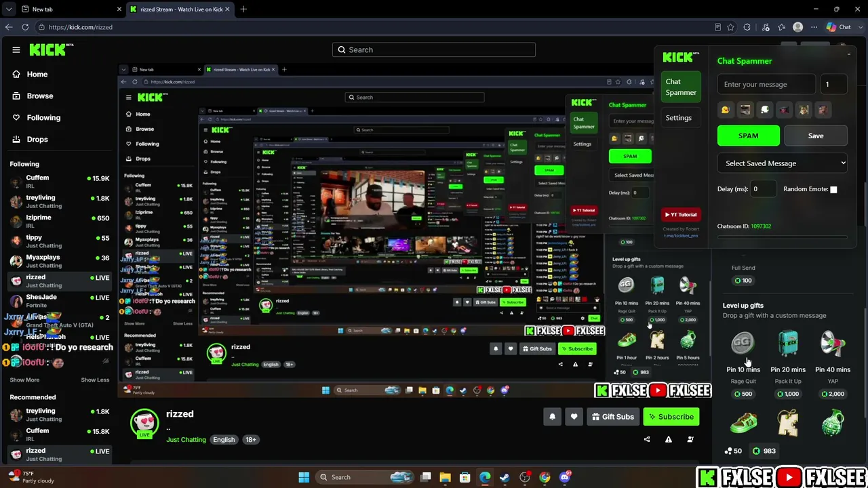Pick the fourth emote in spammer row
Screen dimensions: 868x488
784,110
